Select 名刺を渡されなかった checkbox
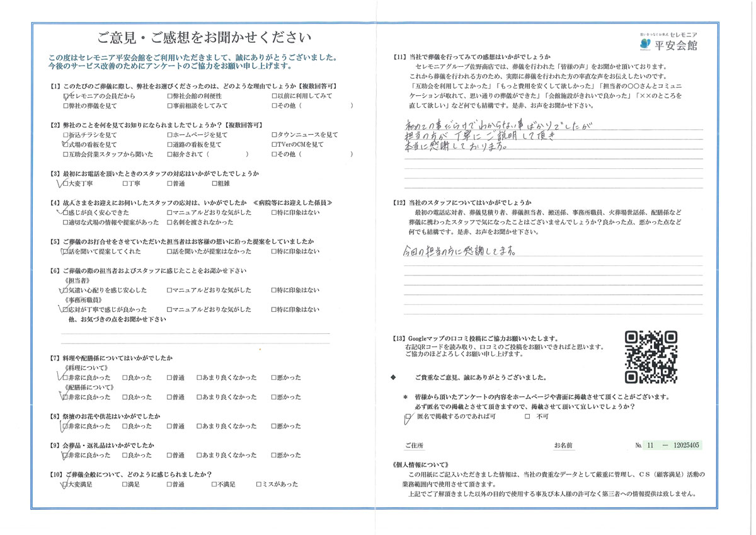This screenshot has height=535, width=756. (169, 222)
